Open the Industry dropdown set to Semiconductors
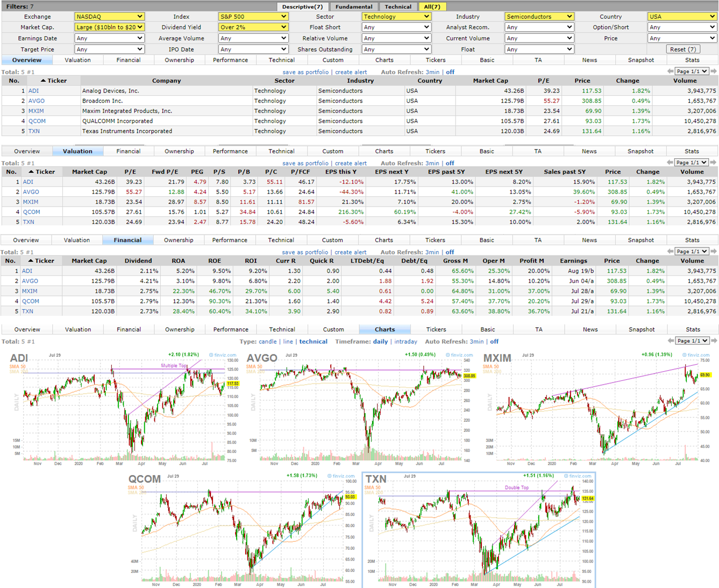Image resolution: width=719 pixels, height=588 pixels. (x=539, y=17)
